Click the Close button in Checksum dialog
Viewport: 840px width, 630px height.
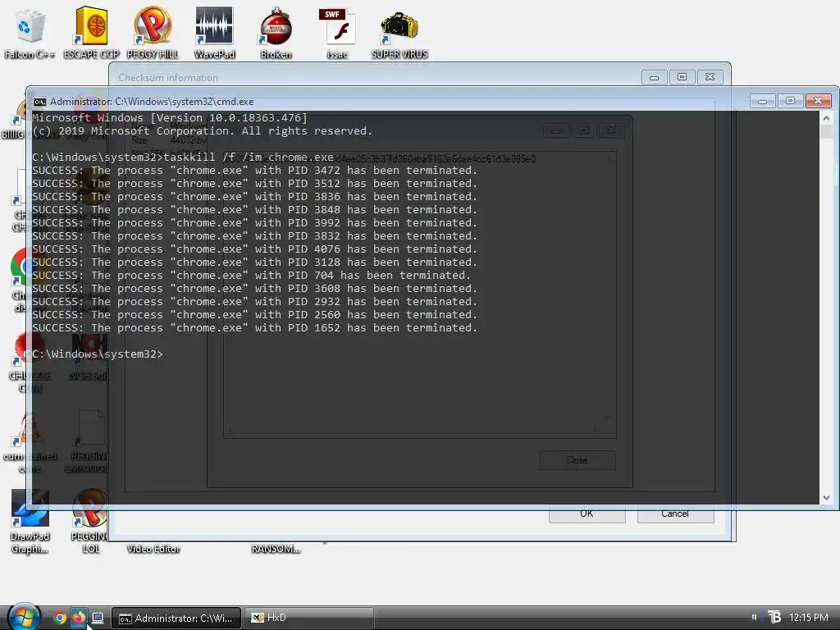(x=577, y=460)
